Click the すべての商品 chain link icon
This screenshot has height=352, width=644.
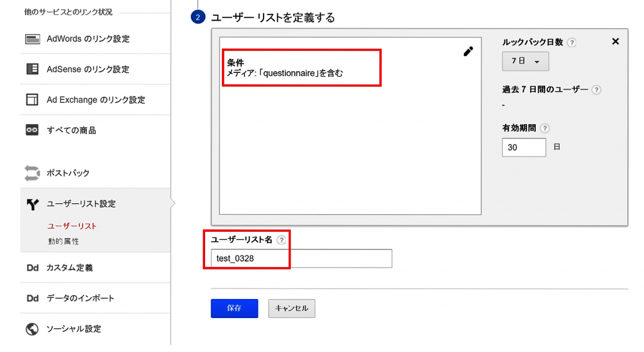tap(32, 130)
